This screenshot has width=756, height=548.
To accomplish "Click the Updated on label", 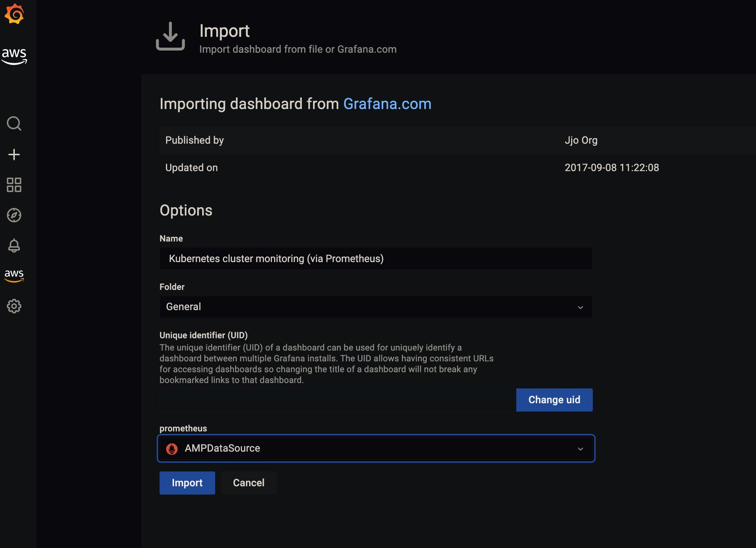I will (192, 168).
